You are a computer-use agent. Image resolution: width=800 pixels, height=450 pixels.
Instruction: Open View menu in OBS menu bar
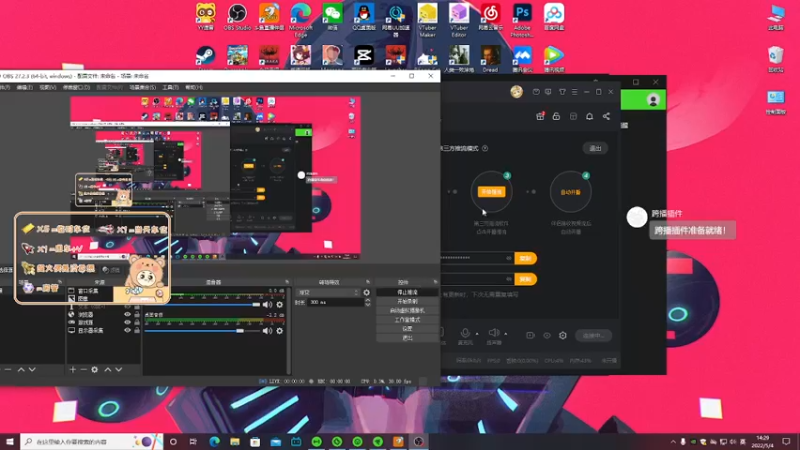point(48,87)
